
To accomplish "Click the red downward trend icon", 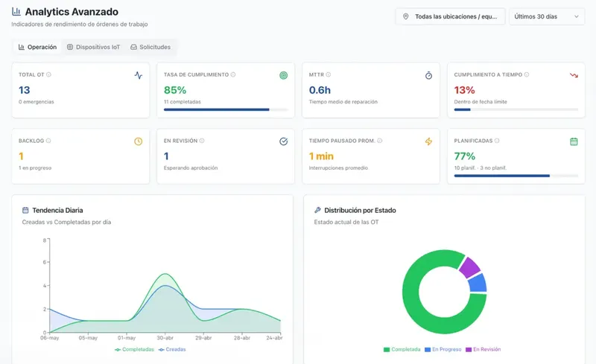I will click(574, 75).
